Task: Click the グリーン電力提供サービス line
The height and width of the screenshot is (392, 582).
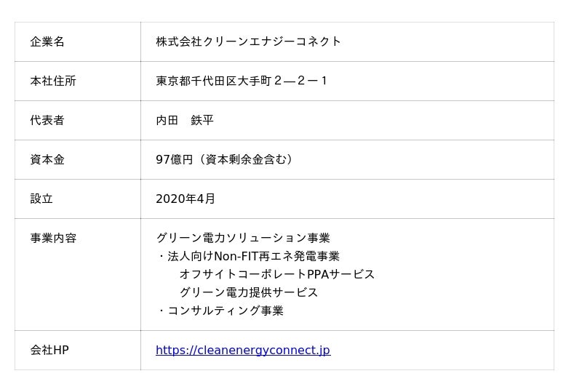Action: (x=249, y=293)
